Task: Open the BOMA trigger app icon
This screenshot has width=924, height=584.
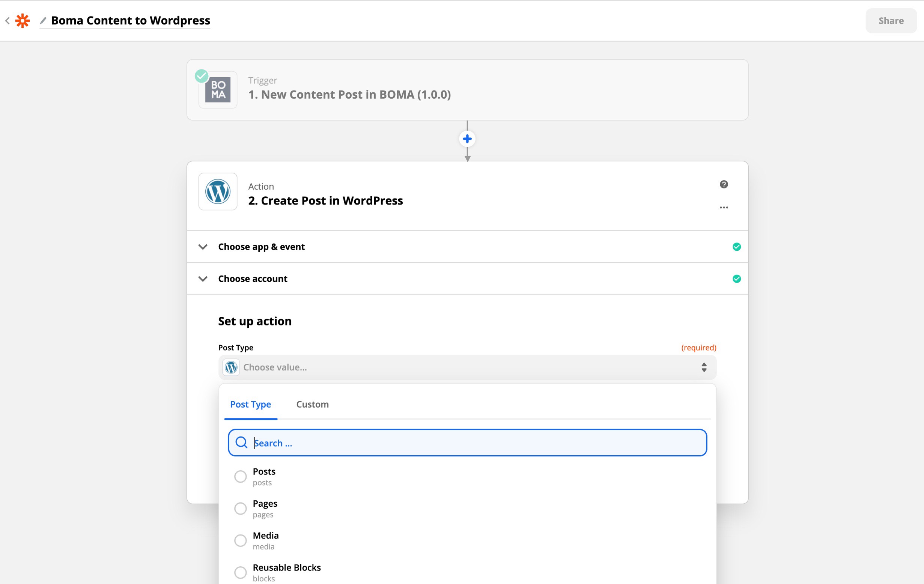Action: click(x=218, y=90)
